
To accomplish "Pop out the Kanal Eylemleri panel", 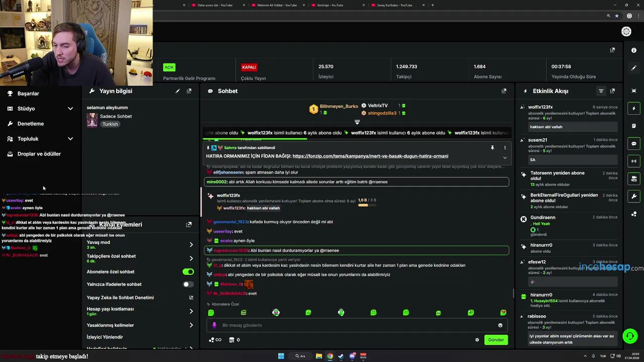I will pyautogui.click(x=189, y=225).
